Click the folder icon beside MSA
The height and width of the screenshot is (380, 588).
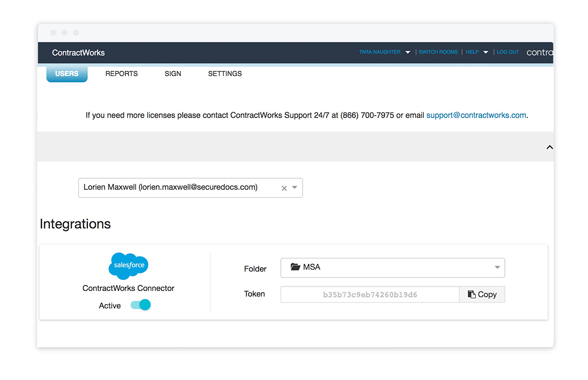click(x=295, y=267)
